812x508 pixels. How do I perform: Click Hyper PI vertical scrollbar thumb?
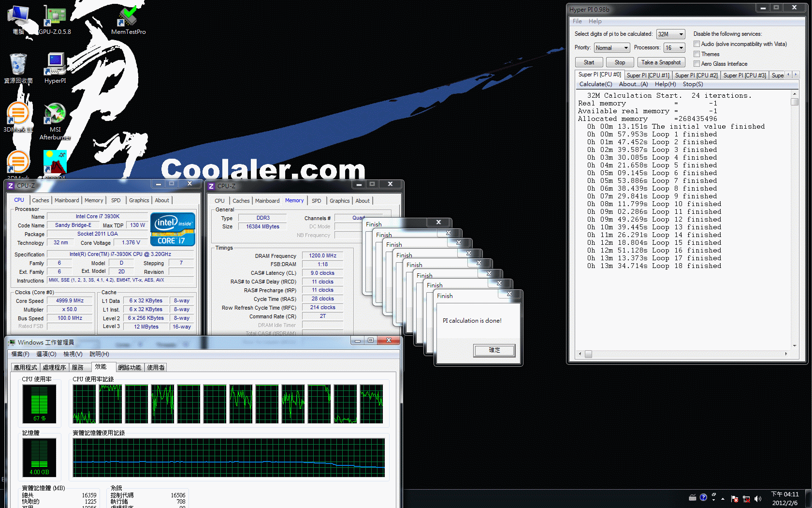[795, 102]
